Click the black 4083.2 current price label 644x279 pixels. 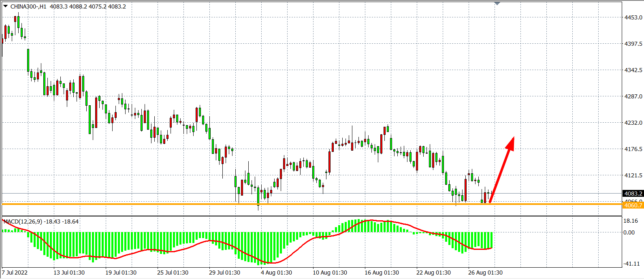point(633,194)
